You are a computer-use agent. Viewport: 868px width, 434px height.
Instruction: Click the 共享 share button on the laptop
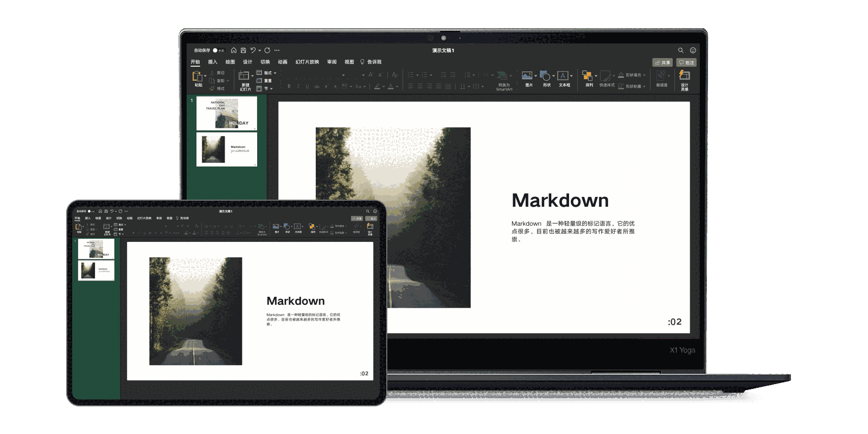[x=662, y=62]
